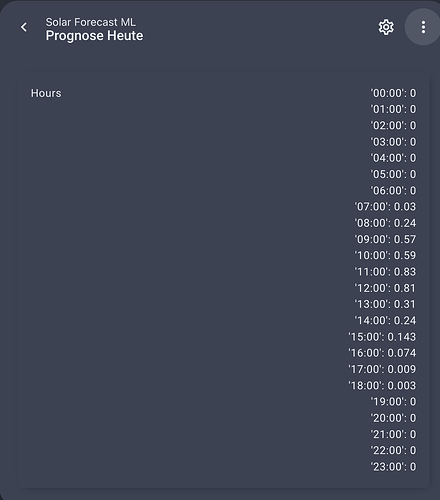
Task: Select the '15:00': 0.143 value
Action: pos(382,337)
